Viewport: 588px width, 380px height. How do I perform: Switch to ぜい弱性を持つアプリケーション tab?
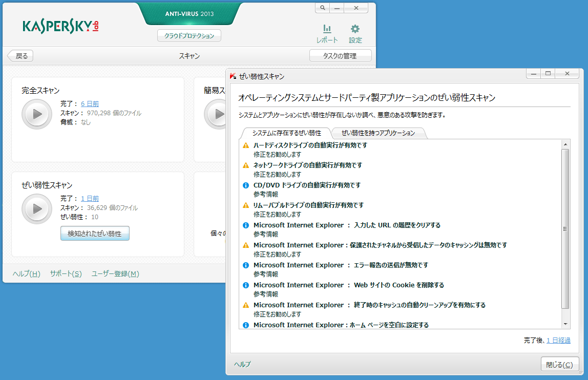pos(378,133)
